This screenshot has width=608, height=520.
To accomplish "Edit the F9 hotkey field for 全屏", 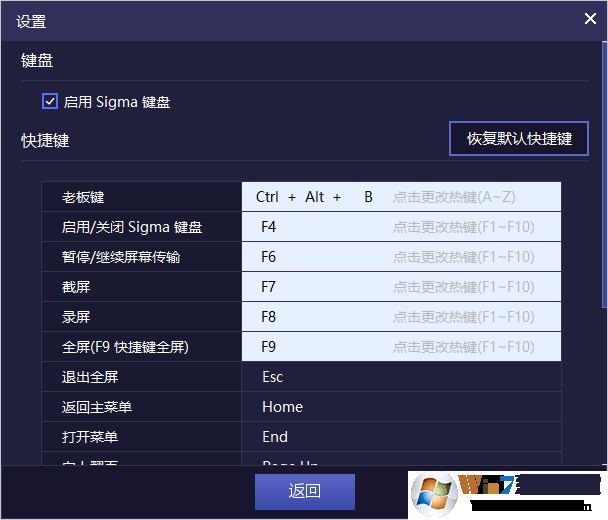I will tap(401, 347).
